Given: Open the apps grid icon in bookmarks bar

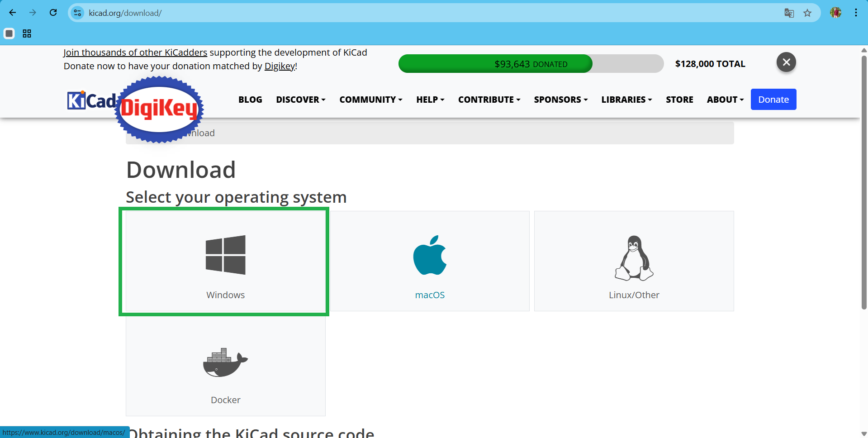Looking at the screenshot, I should tap(27, 33).
